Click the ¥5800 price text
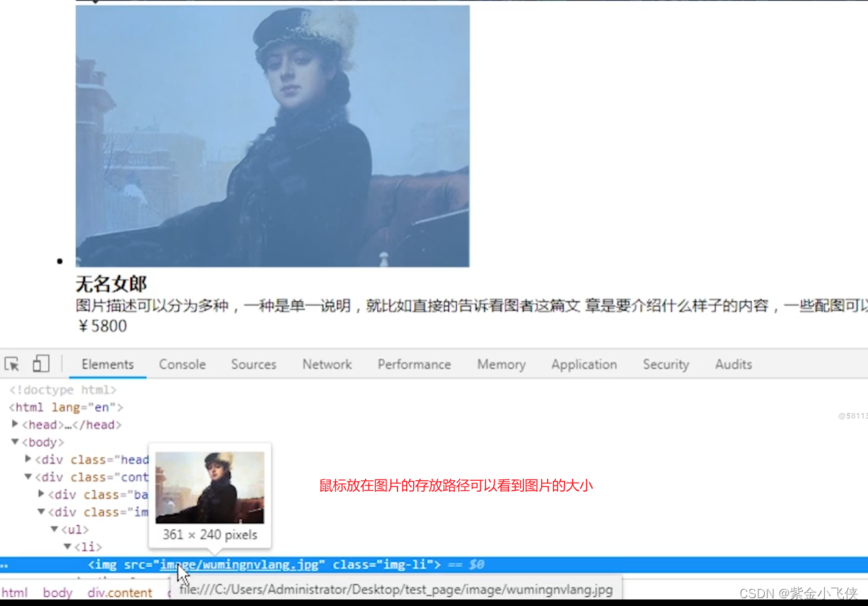Viewport: 868px width, 606px height. [102, 326]
